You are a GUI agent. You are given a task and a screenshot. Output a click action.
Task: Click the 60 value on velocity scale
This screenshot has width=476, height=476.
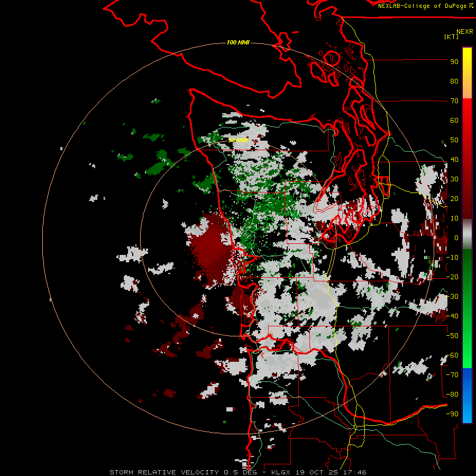coord(454,120)
